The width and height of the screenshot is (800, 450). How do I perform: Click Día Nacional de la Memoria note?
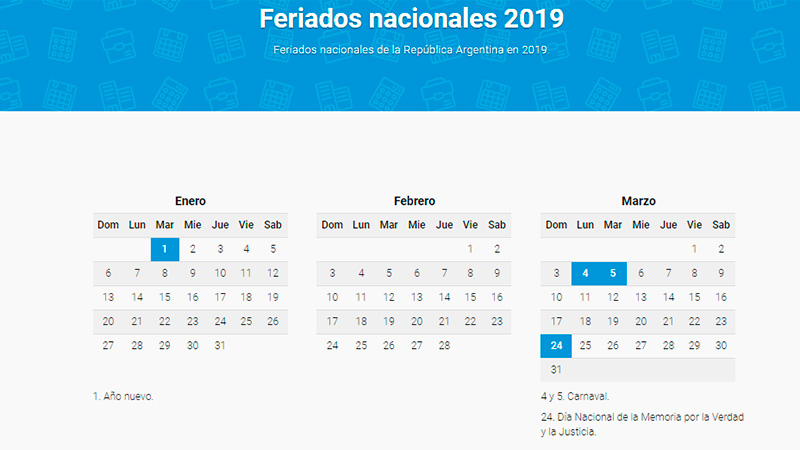[642, 424]
